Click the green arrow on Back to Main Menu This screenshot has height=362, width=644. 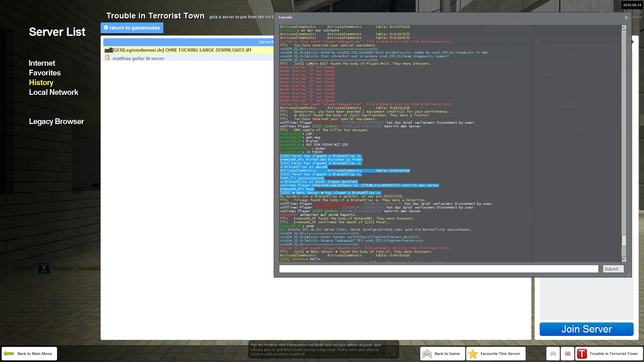pos(9,354)
